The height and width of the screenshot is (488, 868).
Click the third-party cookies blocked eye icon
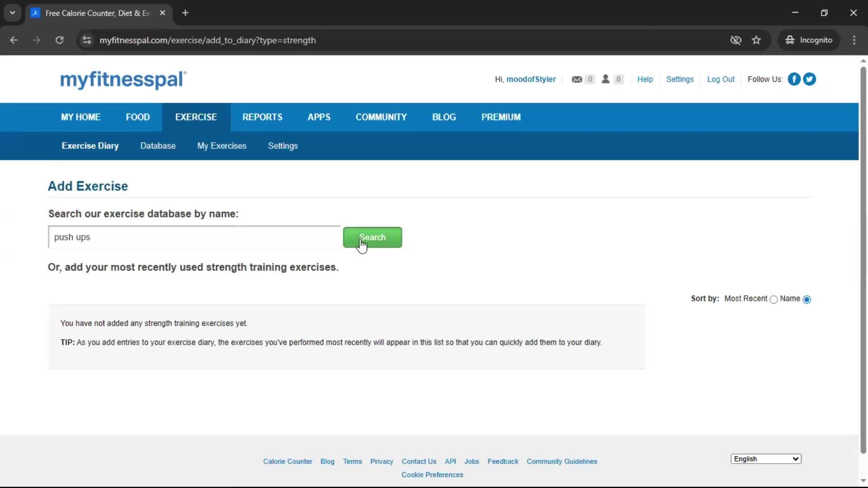736,40
